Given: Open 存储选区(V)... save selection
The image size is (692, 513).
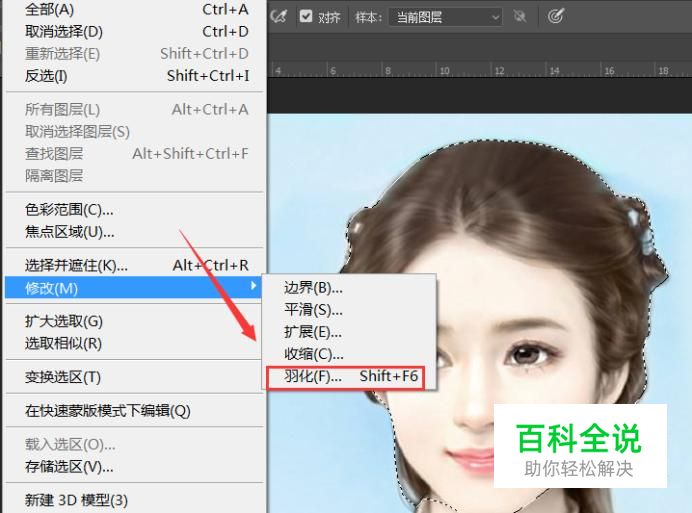Looking at the screenshot, I should pos(135,467).
